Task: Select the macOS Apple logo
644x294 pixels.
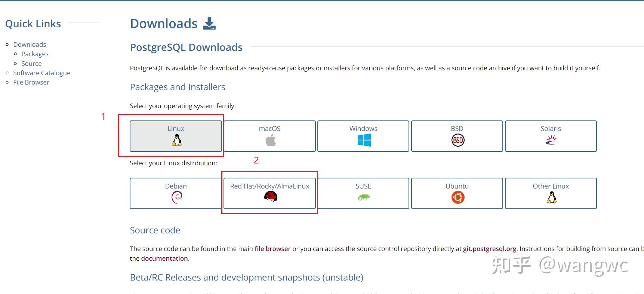Action: [271, 140]
